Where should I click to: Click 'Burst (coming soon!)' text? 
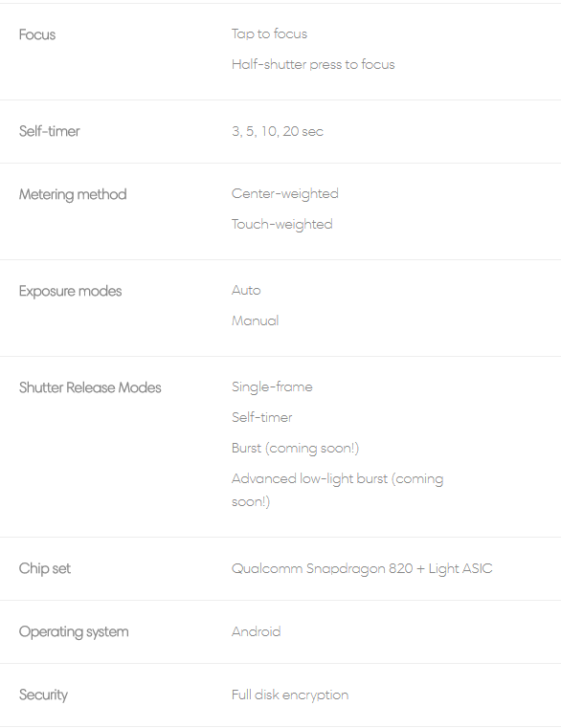pyautogui.click(x=296, y=449)
